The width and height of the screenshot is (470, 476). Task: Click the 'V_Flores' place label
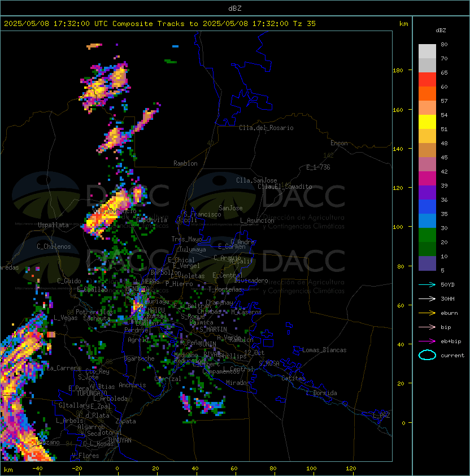point(85,456)
